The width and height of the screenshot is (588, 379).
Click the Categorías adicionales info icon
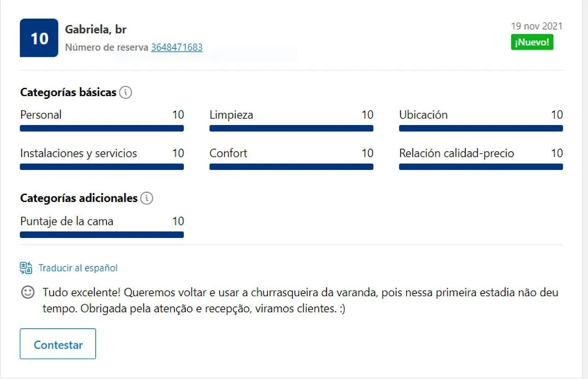(x=147, y=198)
